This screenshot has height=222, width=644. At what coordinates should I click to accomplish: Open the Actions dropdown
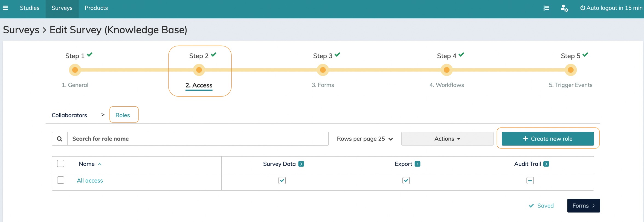coord(447,139)
